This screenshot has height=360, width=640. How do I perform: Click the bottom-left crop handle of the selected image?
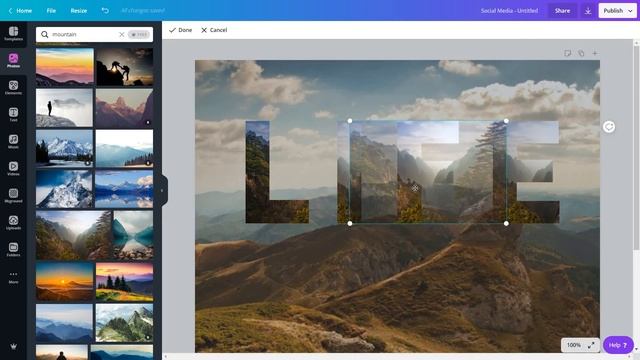[350, 224]
